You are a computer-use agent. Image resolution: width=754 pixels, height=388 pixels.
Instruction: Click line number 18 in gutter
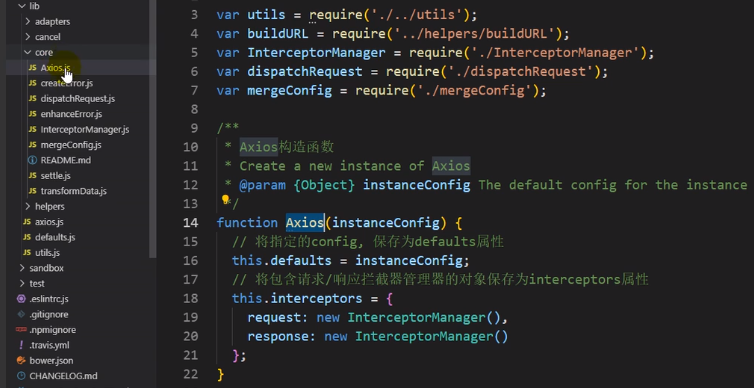click(190, 298)
